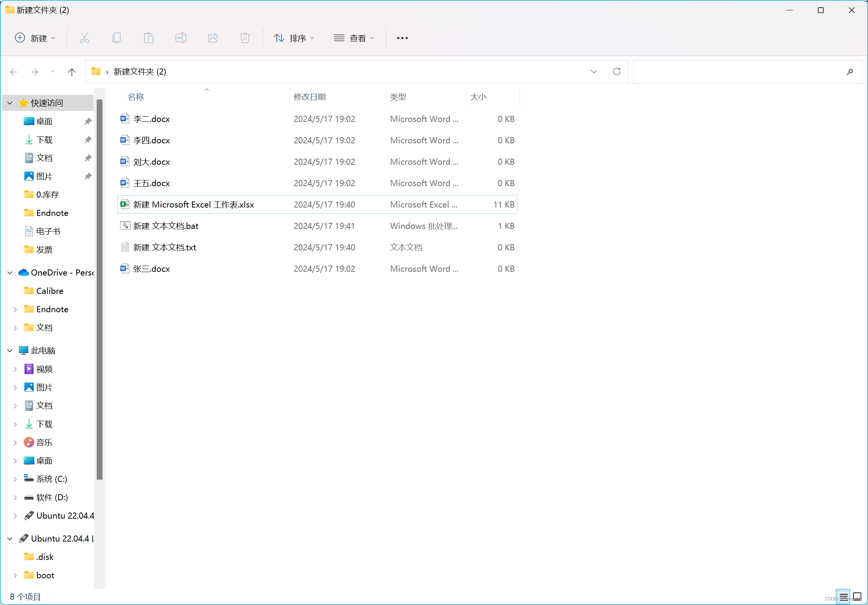Select the file 李四.docx
868x605 pixels.
pyautogui.click(x=317, y=140)
